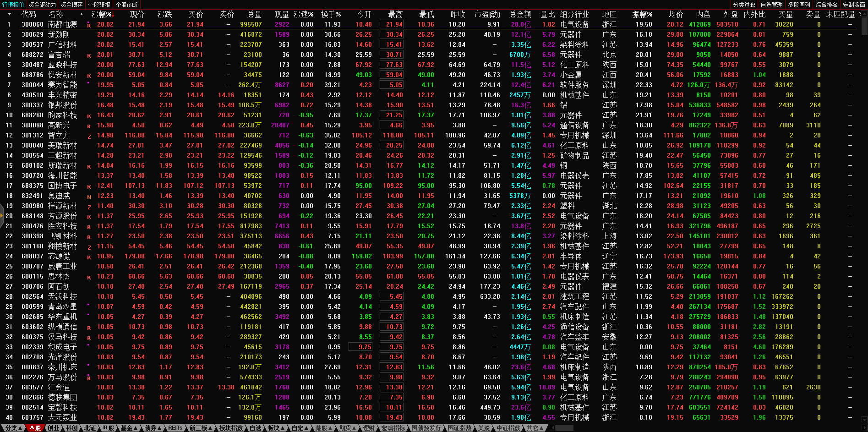Image resolution: width=868 pixels, height=432 pixels.
Task: Switch to the 个股诊断 tab
Action: 127,5
